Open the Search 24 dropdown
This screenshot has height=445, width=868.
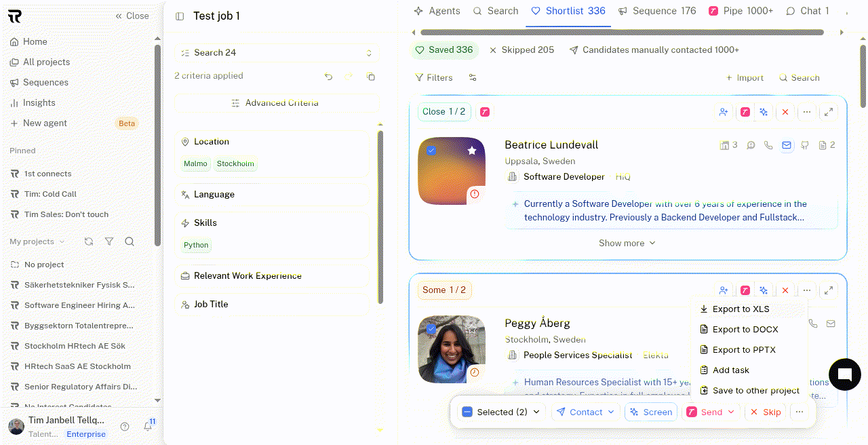(x=277, y=53)
